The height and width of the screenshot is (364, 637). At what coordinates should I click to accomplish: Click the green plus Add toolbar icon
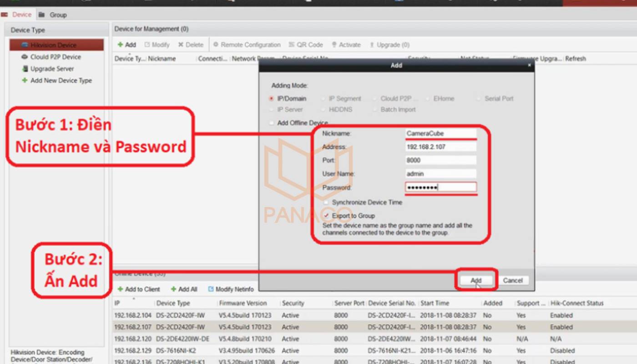(121, 45)
